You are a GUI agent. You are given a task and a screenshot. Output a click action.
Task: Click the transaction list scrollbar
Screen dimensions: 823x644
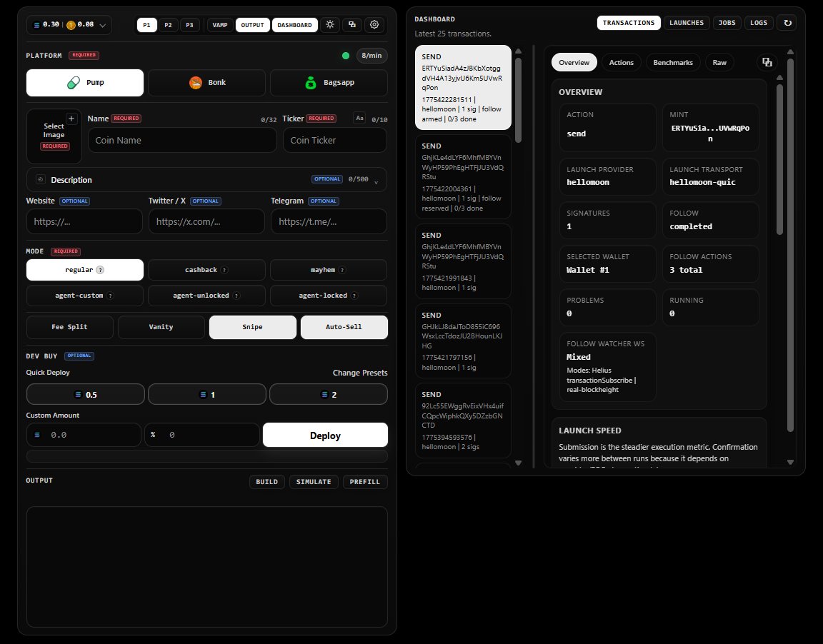(518, 100)
